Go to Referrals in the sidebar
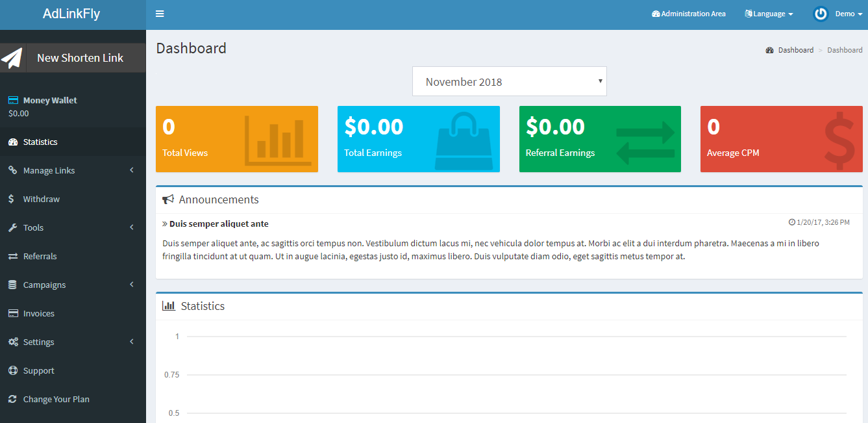 tap(73, 256)
